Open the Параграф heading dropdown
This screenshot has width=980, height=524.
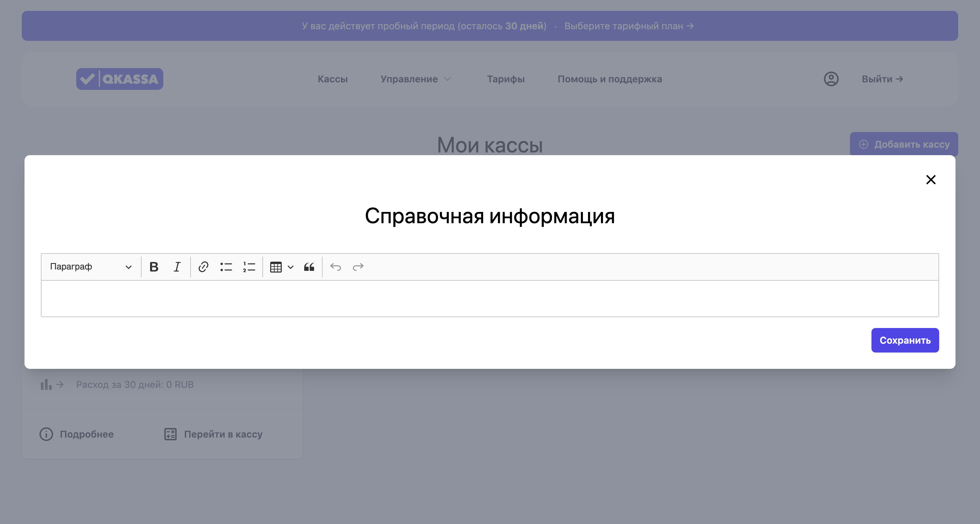pyautogui.click(x=91, y=267)
